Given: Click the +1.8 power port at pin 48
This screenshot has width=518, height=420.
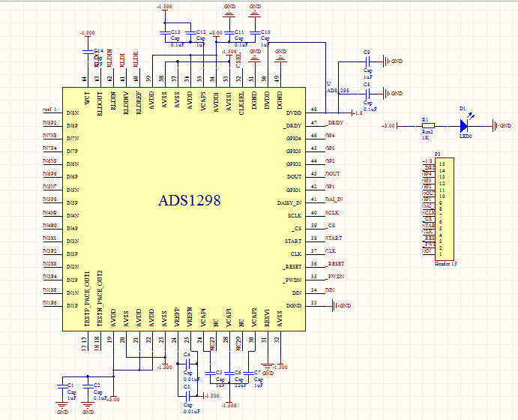Looking at the screenshot, I should [357, 113].
